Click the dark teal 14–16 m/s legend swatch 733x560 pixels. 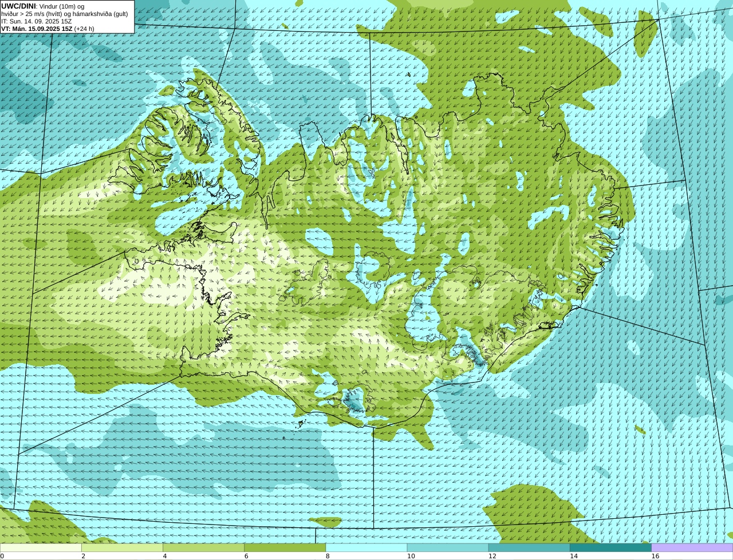click(x=610, y=548)
